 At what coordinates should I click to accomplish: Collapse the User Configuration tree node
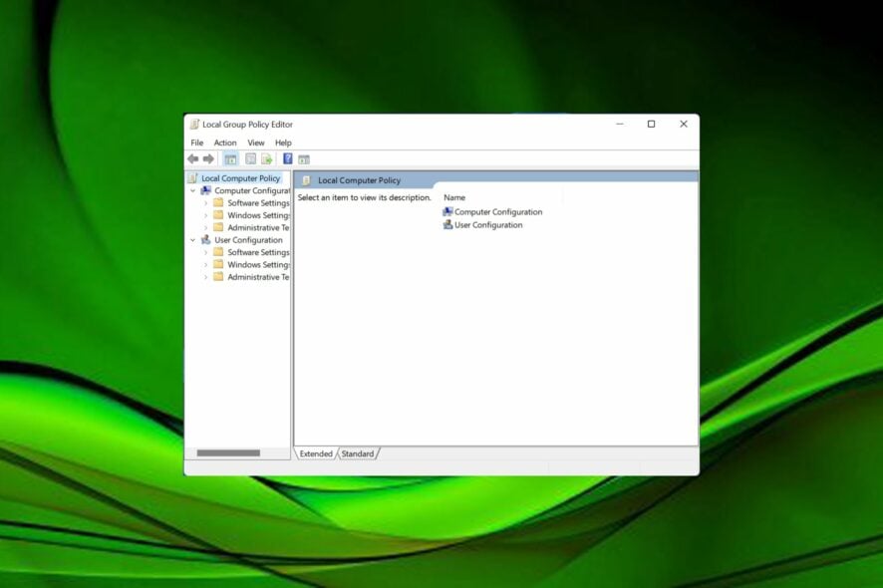point(193,240)
